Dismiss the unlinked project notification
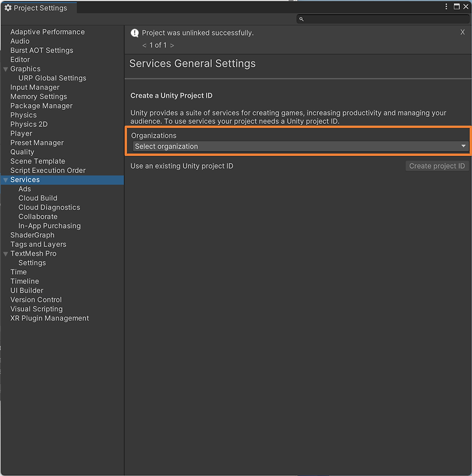Screen dimensions: 472x476 [x=463, y=32]
